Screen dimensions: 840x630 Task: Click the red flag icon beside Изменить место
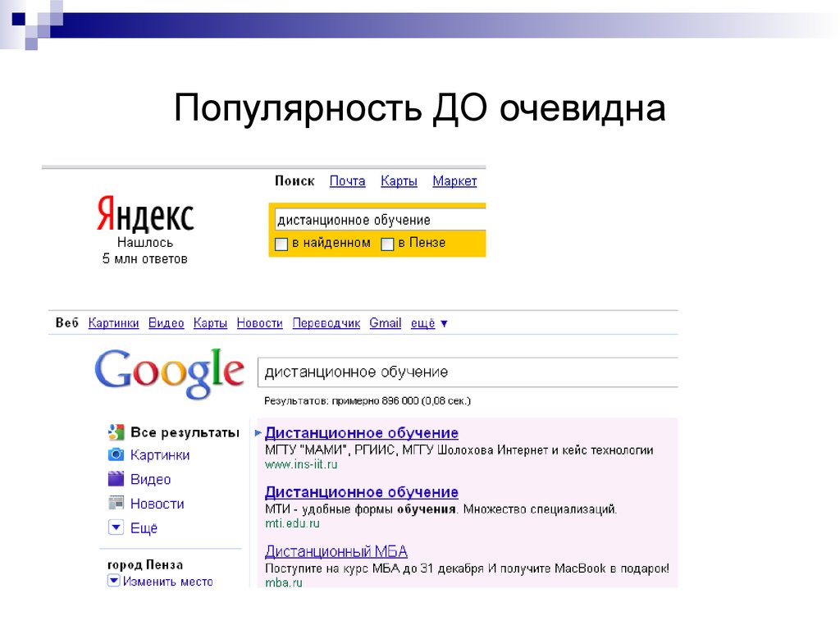(114, 580)
